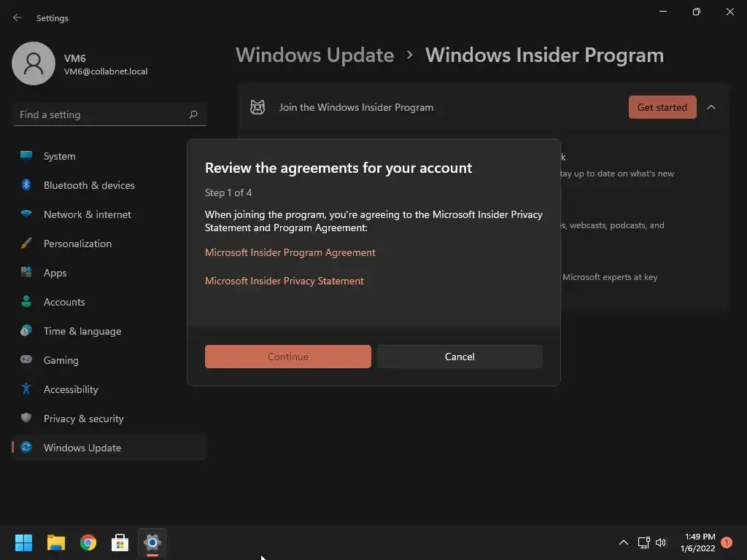Collapse the Join Windows Insider Program section
The width and height of the screenshot is (747, 560).
[711, 107]
